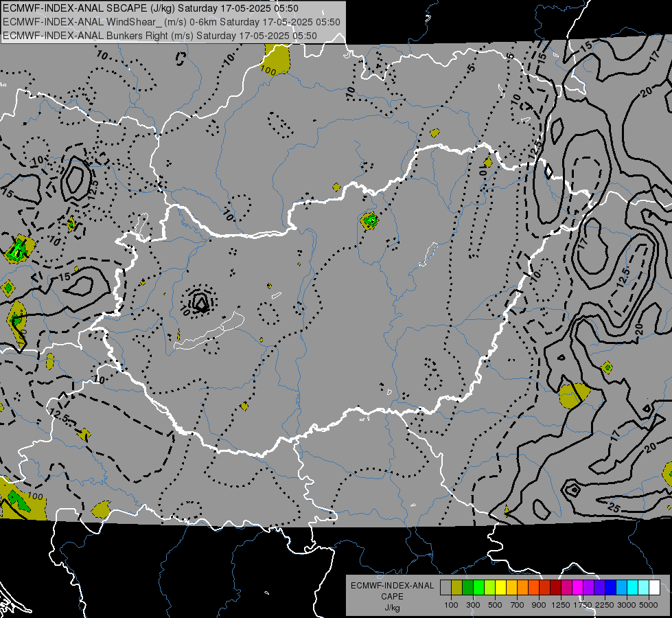The image size is (672, 618).
Task: Click the ECMWF-INDEX-ANAL legend title
Action: pyautogui.click(x=393, y=586)
